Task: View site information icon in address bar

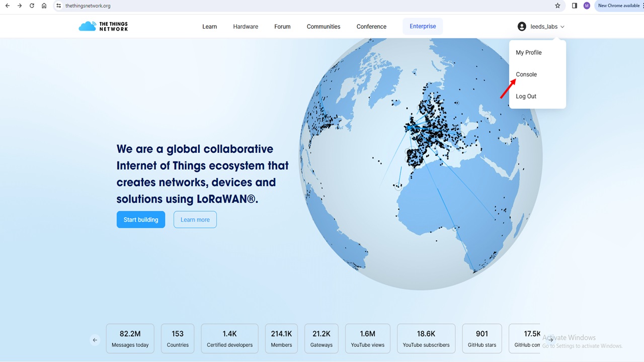Action: pyautogui.click(x=58, y=6)
